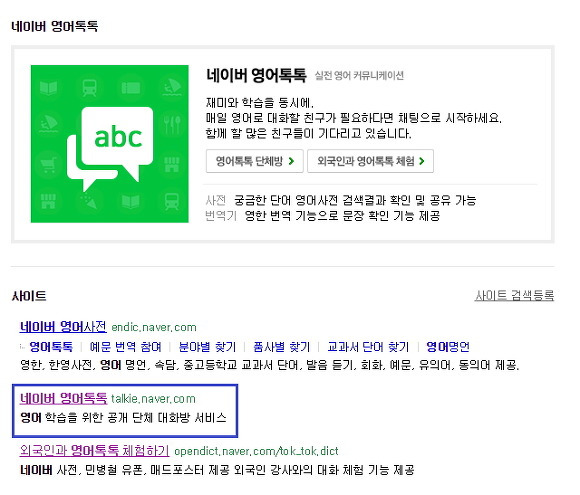Open the 외국인과 영어톡톡 체험하기 link
This screenshot has width=580, height=495.
point(94,451)
